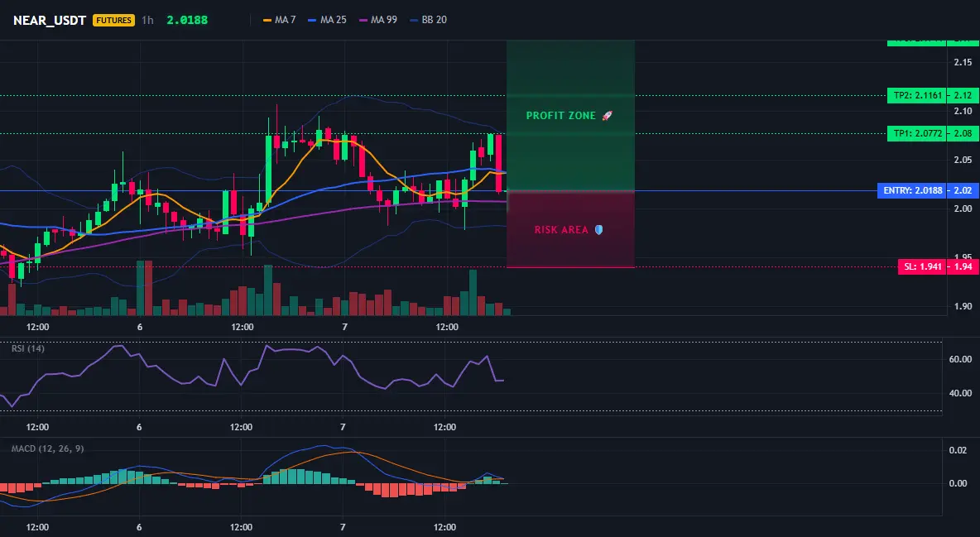Click the 2.08 tag beside TP1
Image resolution: width=980 pixels, height=537 pixels.
click(x=963, y=133)
